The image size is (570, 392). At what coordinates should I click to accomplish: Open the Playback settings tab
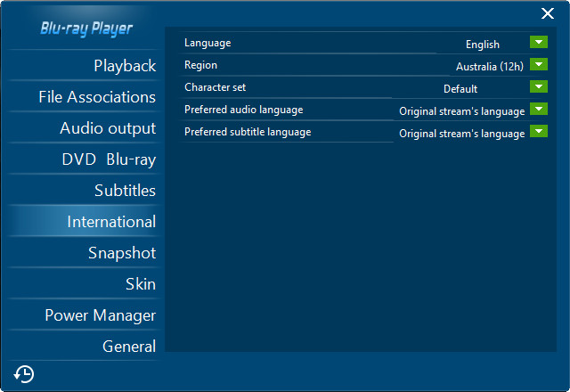click(124, 66)
